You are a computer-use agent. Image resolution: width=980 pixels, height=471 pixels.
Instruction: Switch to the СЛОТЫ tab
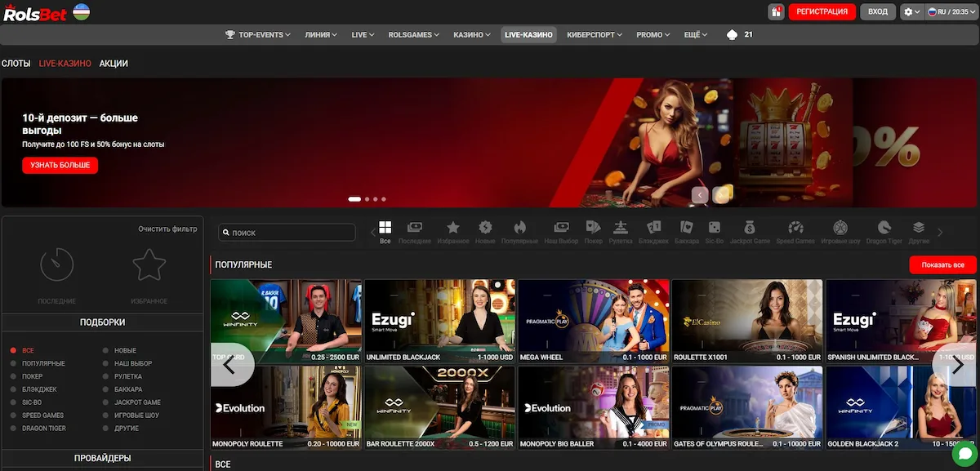click(x=16, y=63)
